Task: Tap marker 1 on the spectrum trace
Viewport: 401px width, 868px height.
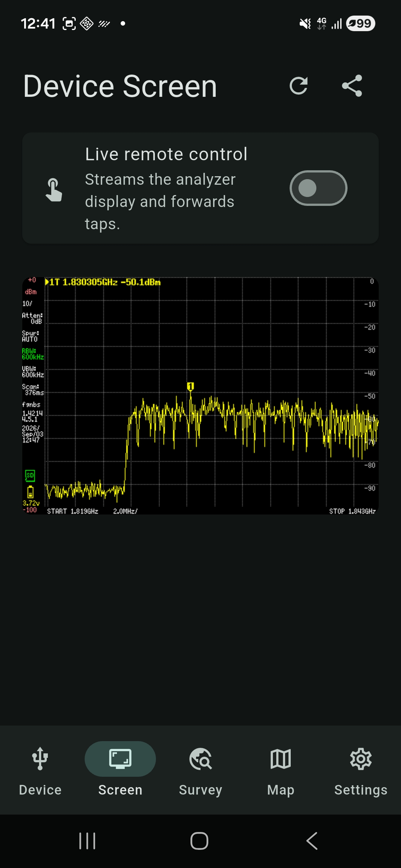Action: 190,387
